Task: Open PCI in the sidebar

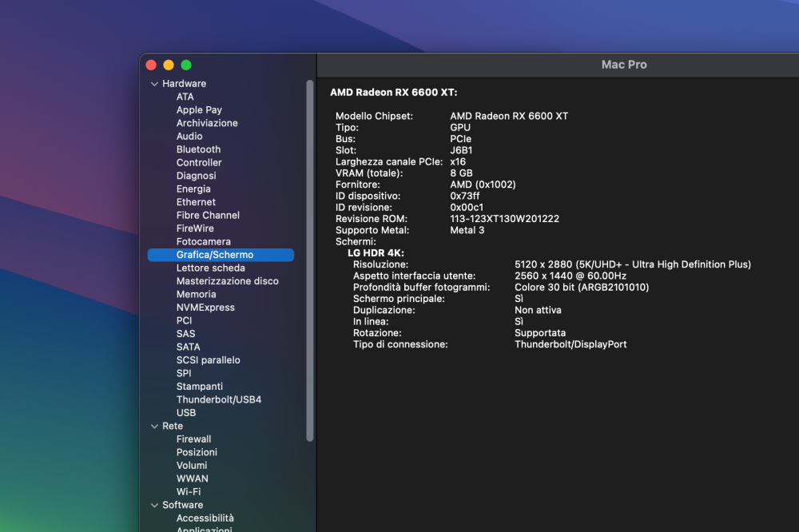Action: [x=185, y=320]
